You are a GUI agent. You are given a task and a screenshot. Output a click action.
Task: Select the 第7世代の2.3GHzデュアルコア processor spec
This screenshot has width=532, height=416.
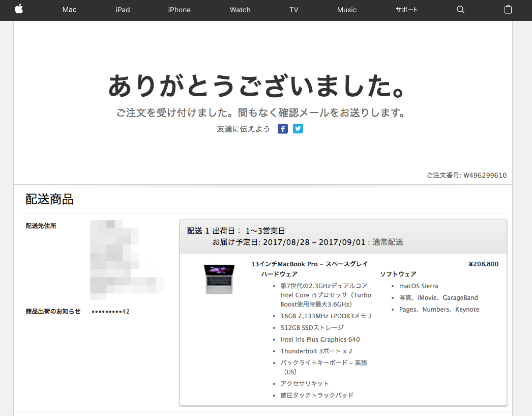coord(326,295)
